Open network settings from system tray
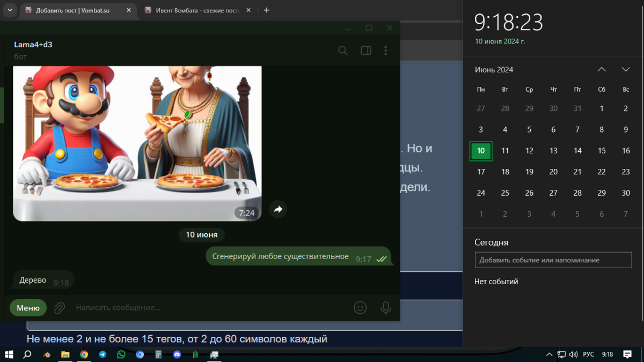 click(x=561, y=354)
